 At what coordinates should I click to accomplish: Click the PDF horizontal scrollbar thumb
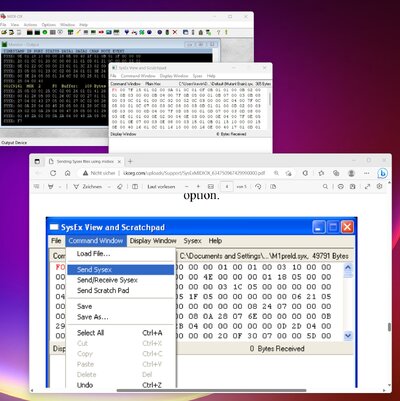211,390
